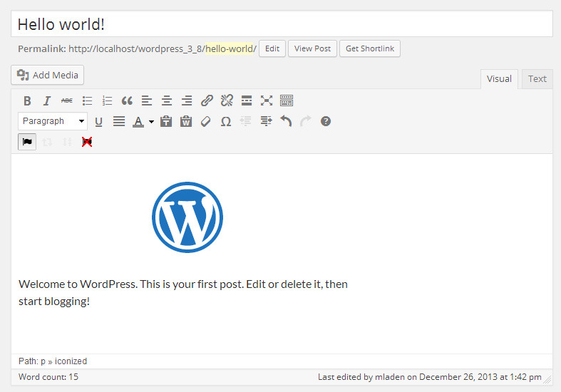The image size is (561, 392).
Task: Click the 'Last edited by mladen' text
Action: (429, 377)
